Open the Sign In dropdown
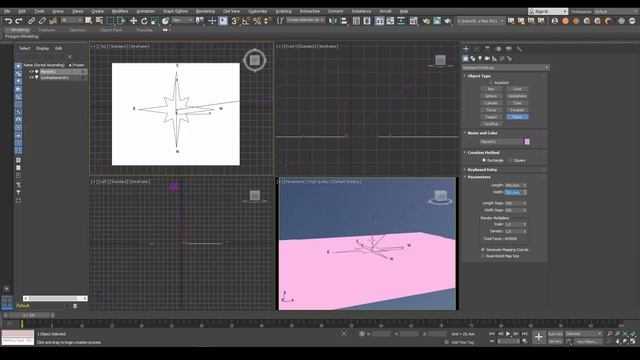Viewport: 640px width, 360px height. pos(548,11)
